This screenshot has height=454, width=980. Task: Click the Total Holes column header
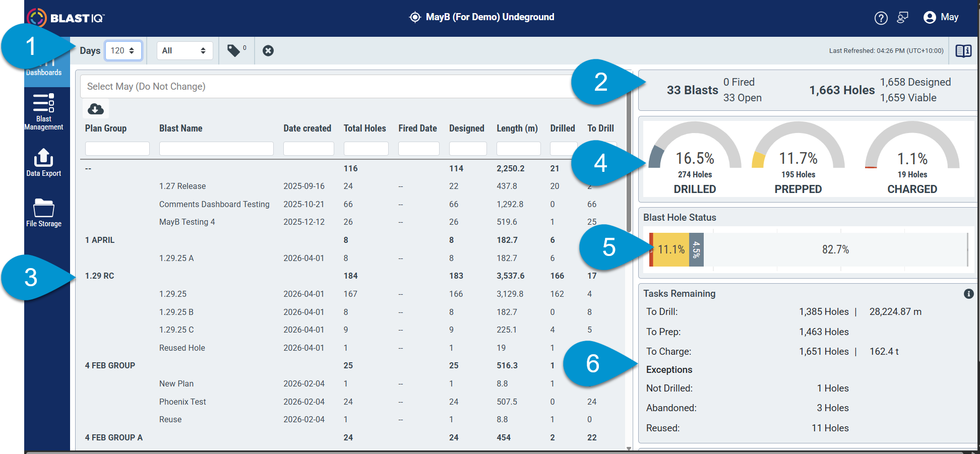(364, 128)
